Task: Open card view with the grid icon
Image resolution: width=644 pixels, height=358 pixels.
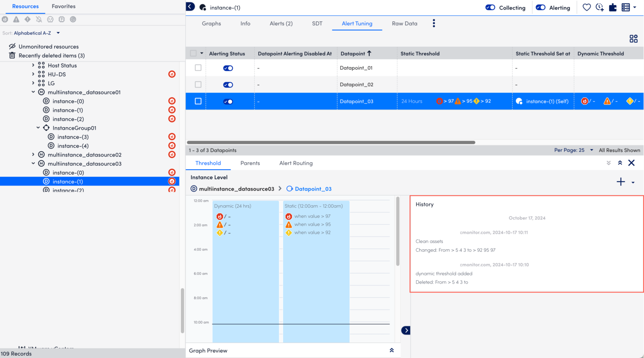Action: pyautogui.click(x=634, y=38)
